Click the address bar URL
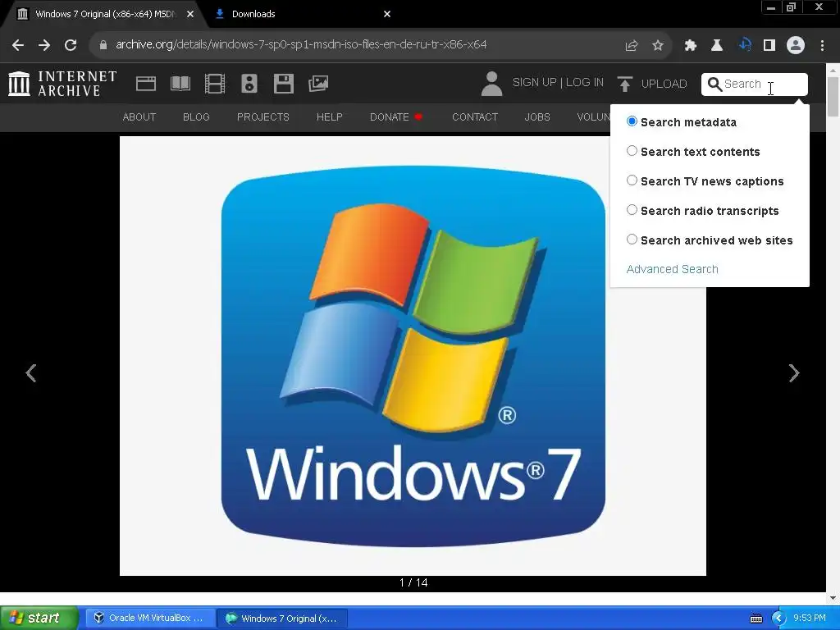 301,44
